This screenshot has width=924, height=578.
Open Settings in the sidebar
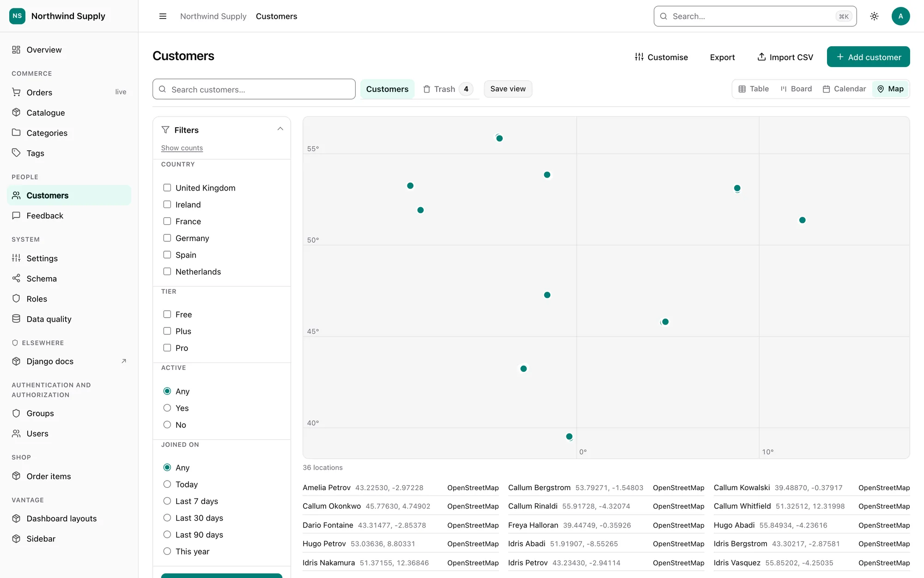69,258
